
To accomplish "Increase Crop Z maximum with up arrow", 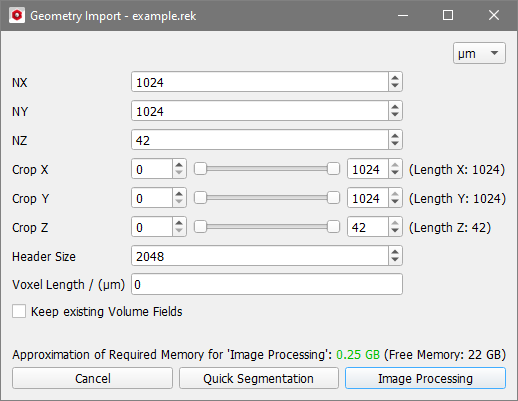I will pyautogui.click(x=395, y=223).
